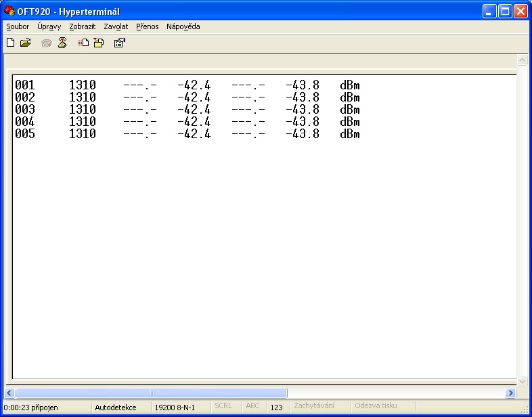Click the 19200 8-N-1 status bar field

[x=175, y=407]
